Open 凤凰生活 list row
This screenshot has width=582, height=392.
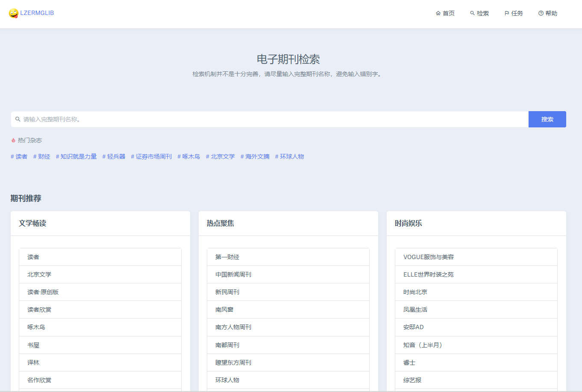[x=476, y=309]
